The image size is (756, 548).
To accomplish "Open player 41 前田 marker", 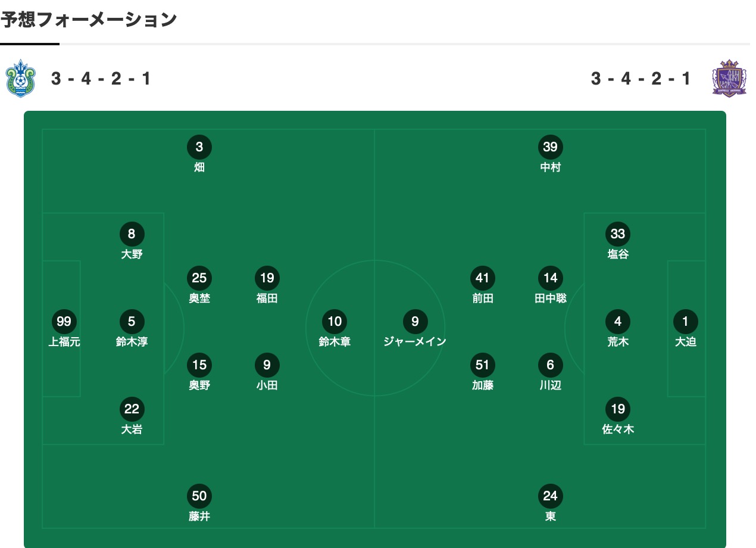I will (483, 278).
